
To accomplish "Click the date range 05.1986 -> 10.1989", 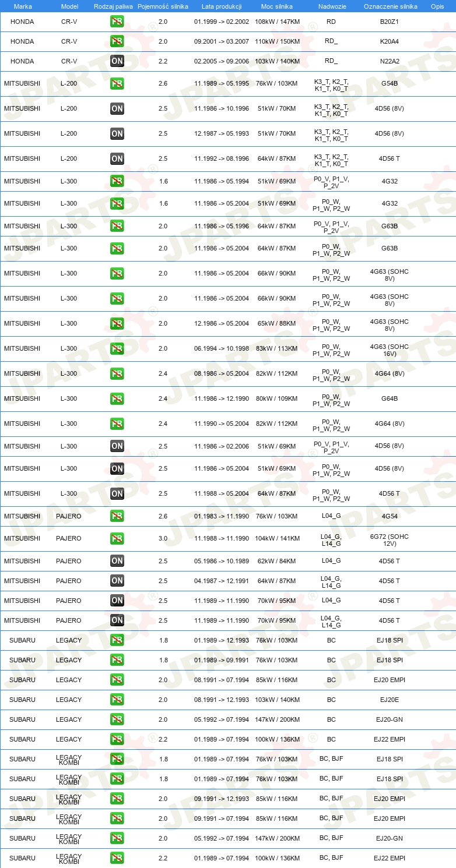I will [x=222, y=561].
